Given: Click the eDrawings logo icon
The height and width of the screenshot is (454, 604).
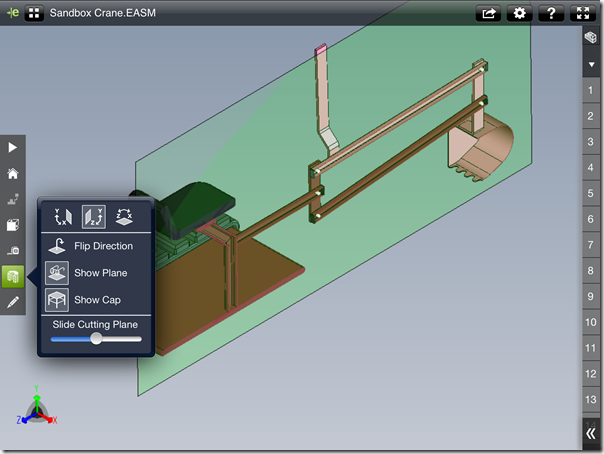Looking at the screenshot, I should pos(13,13).
